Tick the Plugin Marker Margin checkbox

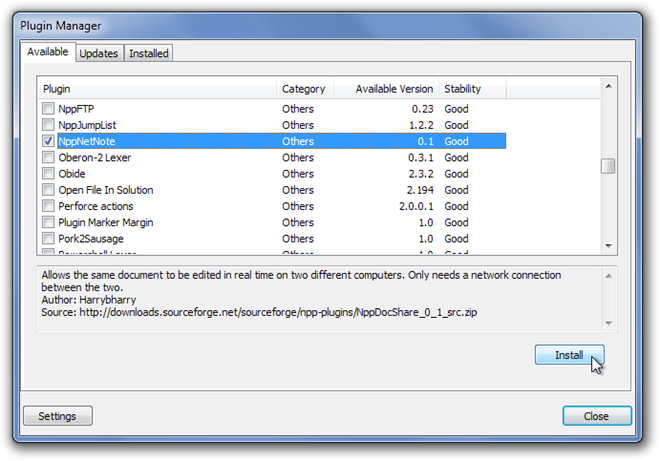click(x=48, y=222)
